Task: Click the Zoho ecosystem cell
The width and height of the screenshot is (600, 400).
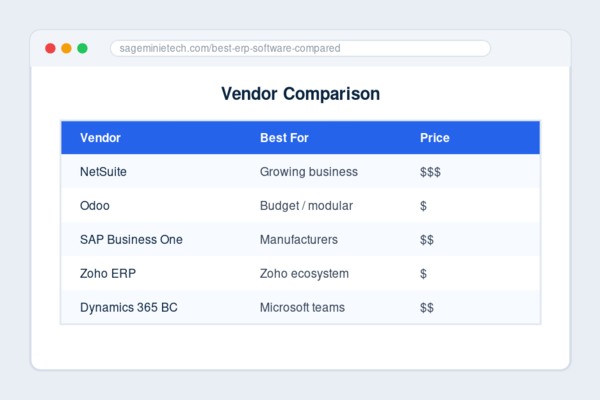Action: pyautogui.click(x=304, y=274)
